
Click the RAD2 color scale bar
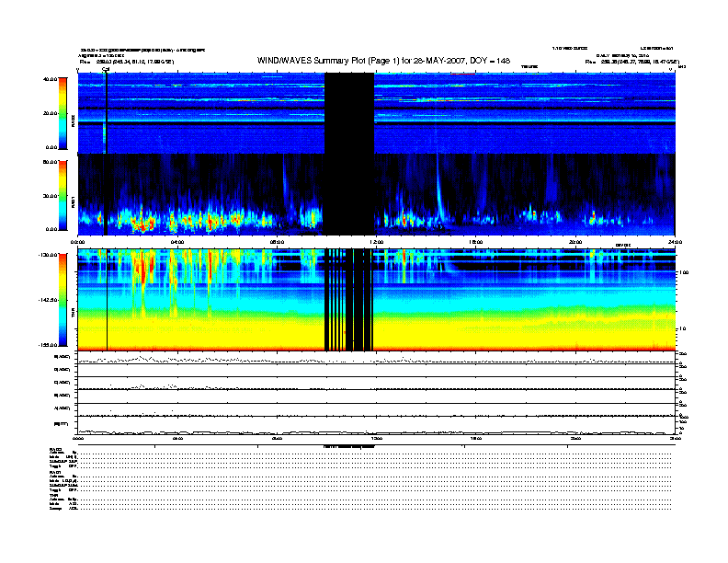tap(63, 113)
